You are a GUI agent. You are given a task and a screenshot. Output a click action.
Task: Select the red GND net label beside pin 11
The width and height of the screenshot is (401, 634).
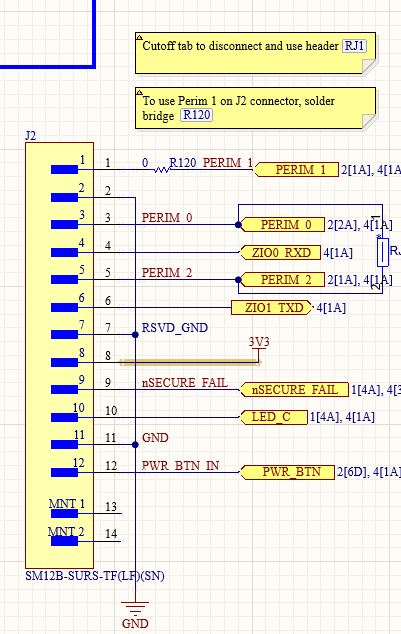coord(155,437)
